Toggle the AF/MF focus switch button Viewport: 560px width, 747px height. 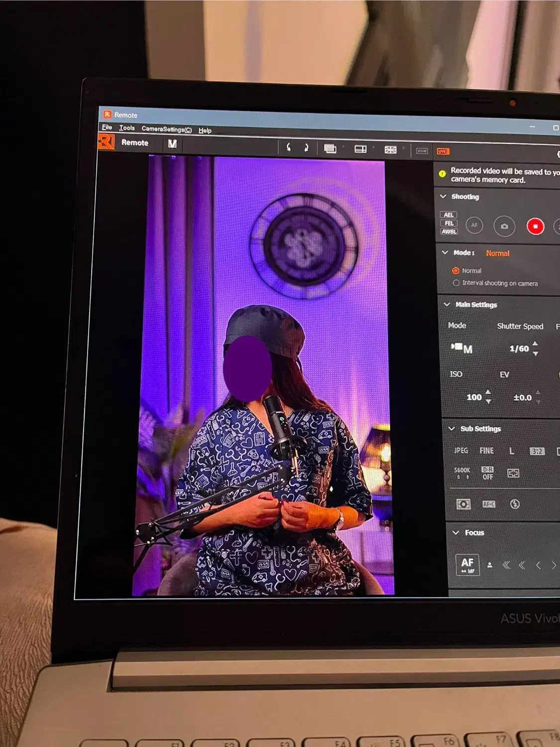(x=467, y=565)
